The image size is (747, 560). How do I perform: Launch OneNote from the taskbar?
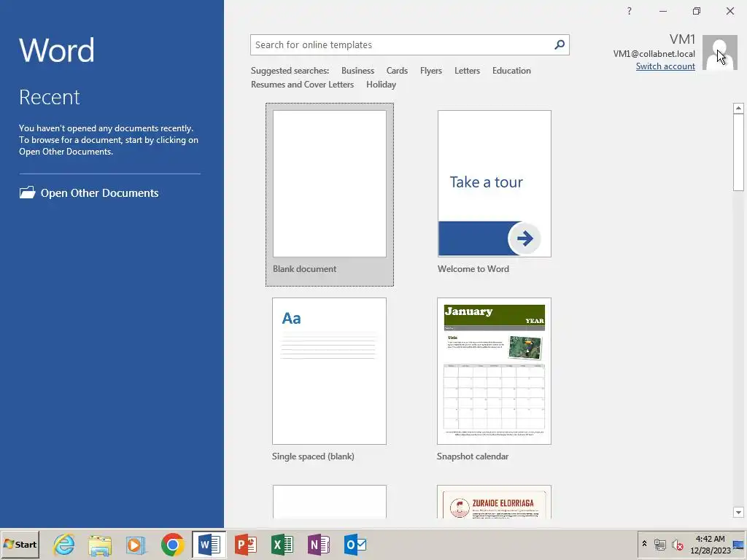coord(319,545)
